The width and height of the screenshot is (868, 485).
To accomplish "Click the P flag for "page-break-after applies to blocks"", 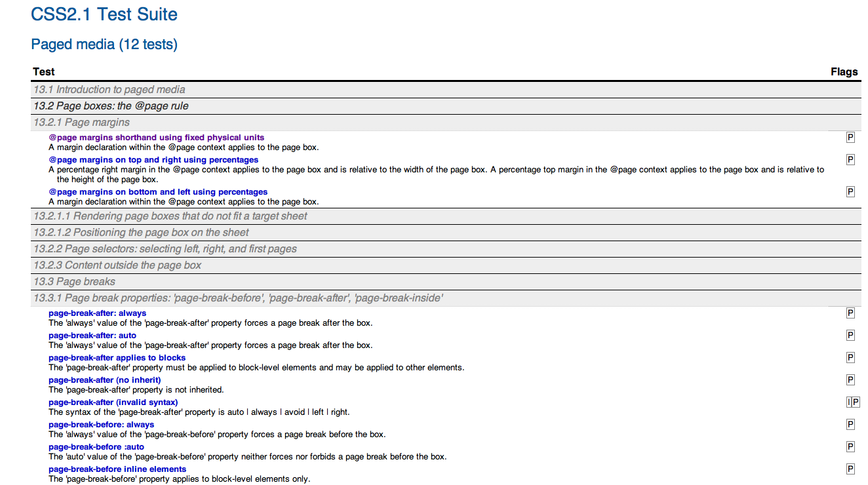I will [x=850, y=357].
